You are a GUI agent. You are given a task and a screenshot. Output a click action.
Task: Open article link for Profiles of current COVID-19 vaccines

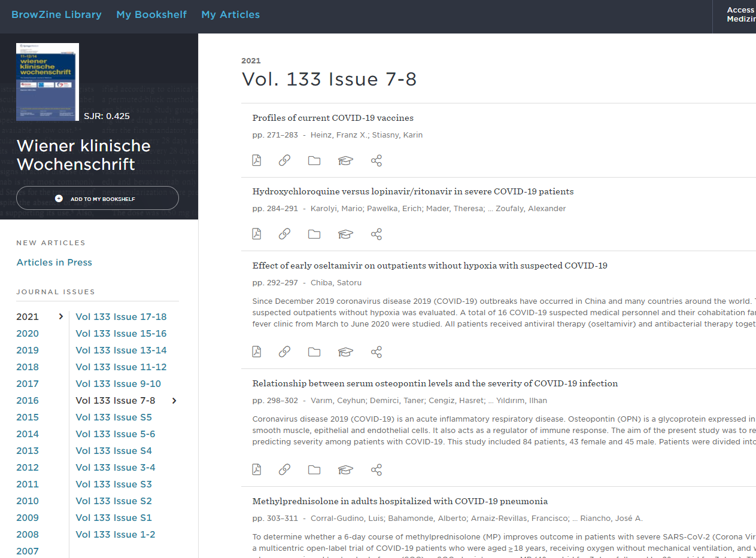click(285, 160)
